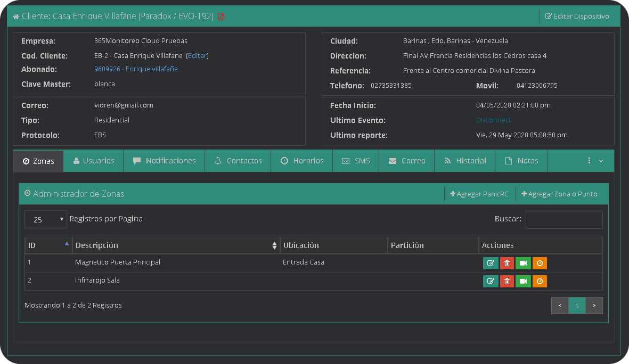Open orange clock schedule for Infrrarojo Sala

pyautogui.click(x=540, y=281)
